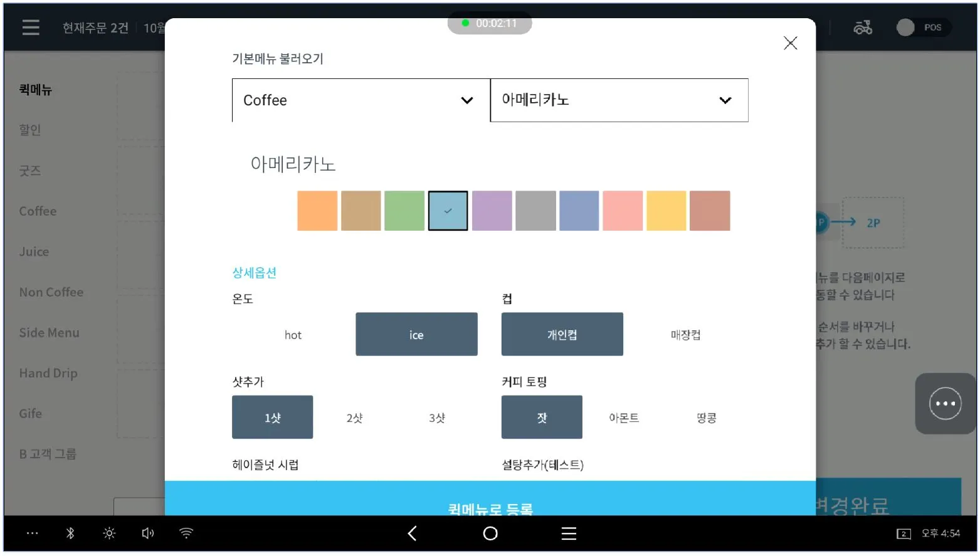The height and width of the screenshot is (556, 980).
Task: Select 아몬드 coffee topping
Action: click(624, 417)
